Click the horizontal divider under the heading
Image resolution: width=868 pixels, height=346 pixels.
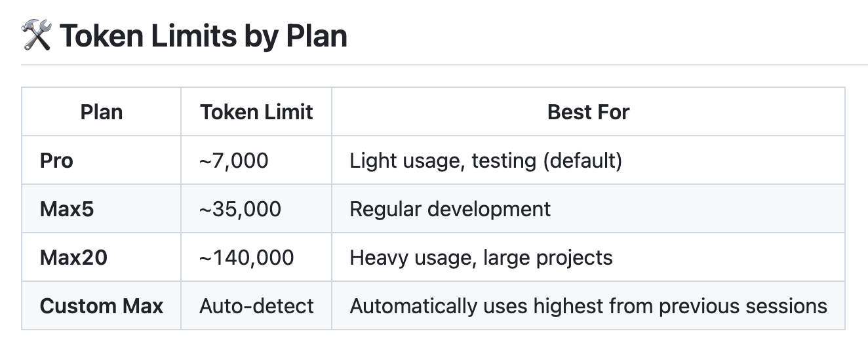point(444,65)
